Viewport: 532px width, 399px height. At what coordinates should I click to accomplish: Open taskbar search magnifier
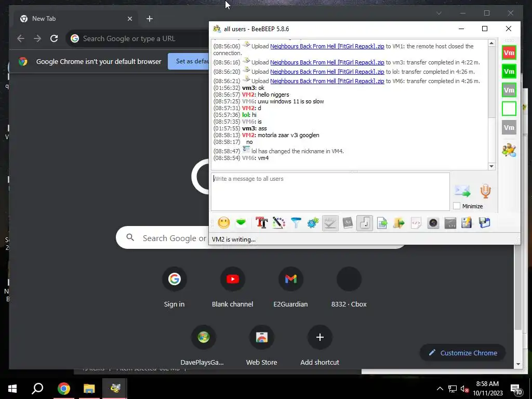(37, 389)
